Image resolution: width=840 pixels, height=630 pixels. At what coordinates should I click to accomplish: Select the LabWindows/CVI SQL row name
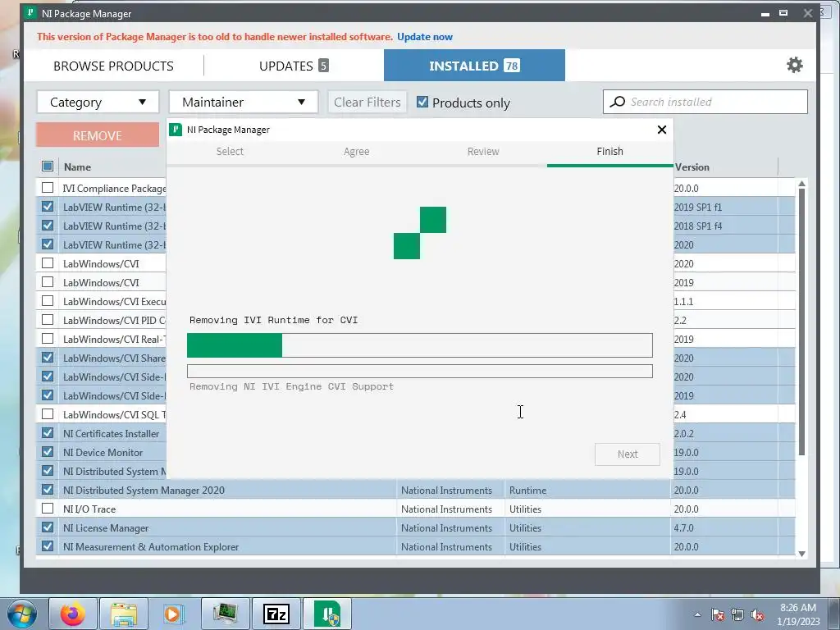[x=115, y=414]
